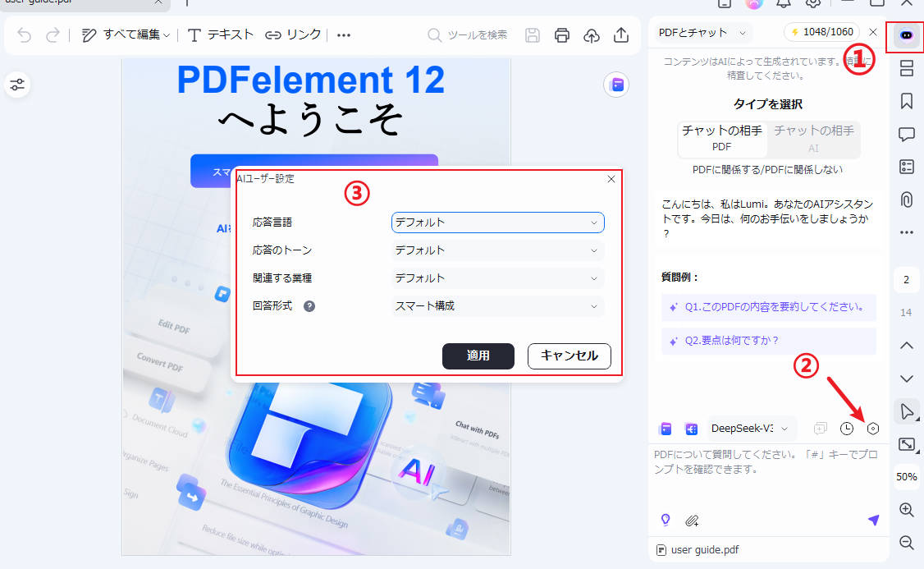Apply settings with the 適用 button
This screenshot has height=569, width=924.
[478, 356]
